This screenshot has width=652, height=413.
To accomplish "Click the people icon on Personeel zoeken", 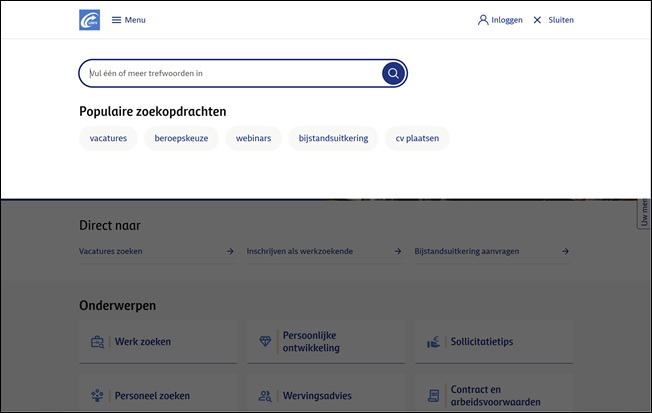I will click(x=97, y=396).
